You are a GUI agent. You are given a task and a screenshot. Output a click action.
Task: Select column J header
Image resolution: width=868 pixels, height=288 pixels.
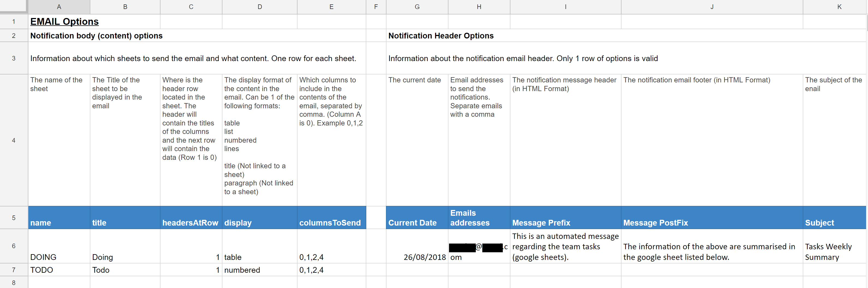click(712, 7)
